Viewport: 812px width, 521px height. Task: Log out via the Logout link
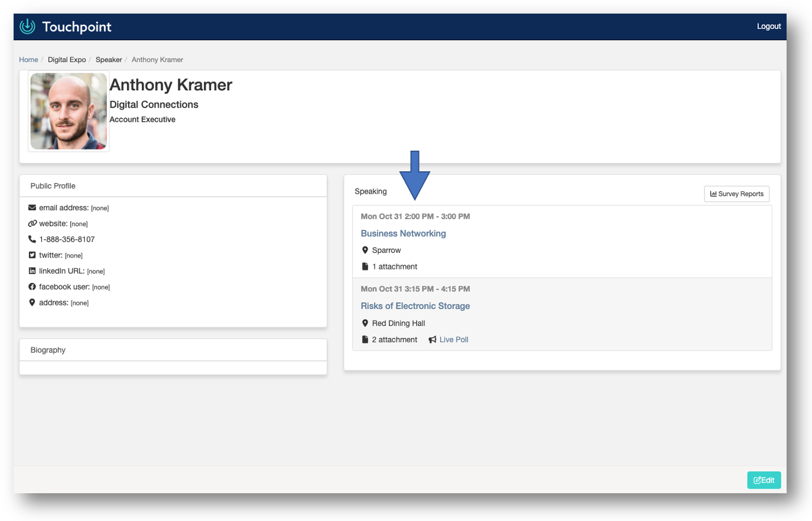pos(769,27)
